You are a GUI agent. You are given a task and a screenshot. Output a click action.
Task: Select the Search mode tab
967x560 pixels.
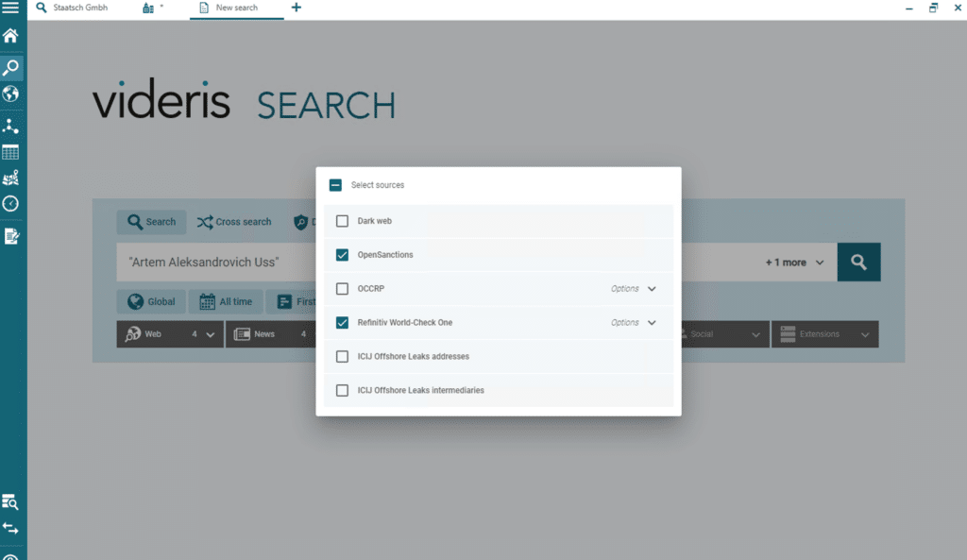pos(152,222)
